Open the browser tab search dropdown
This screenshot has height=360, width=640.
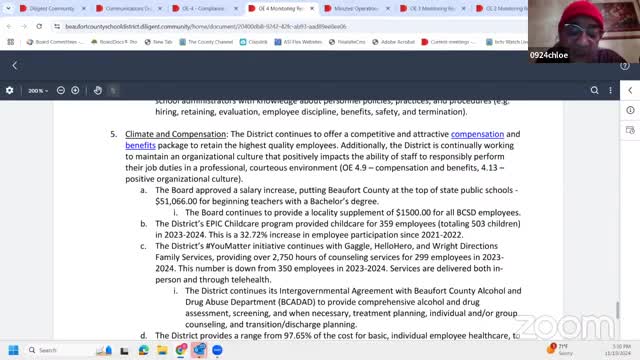coord(8,8)
